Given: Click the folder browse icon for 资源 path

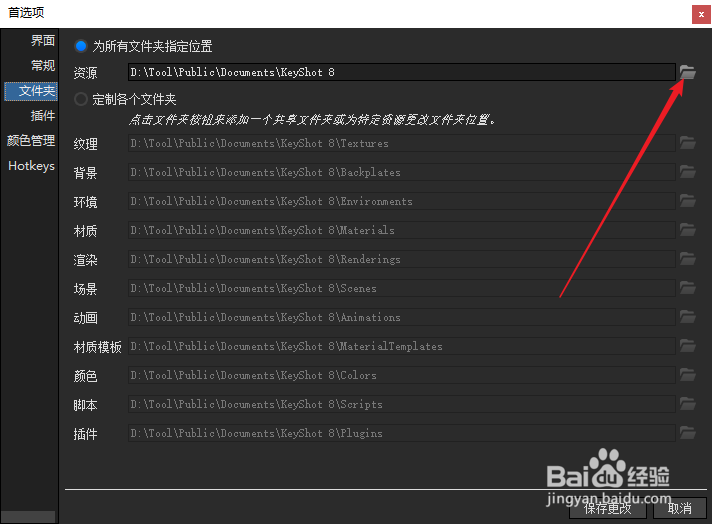Looking at the screenshot, I should pos(687,72).
